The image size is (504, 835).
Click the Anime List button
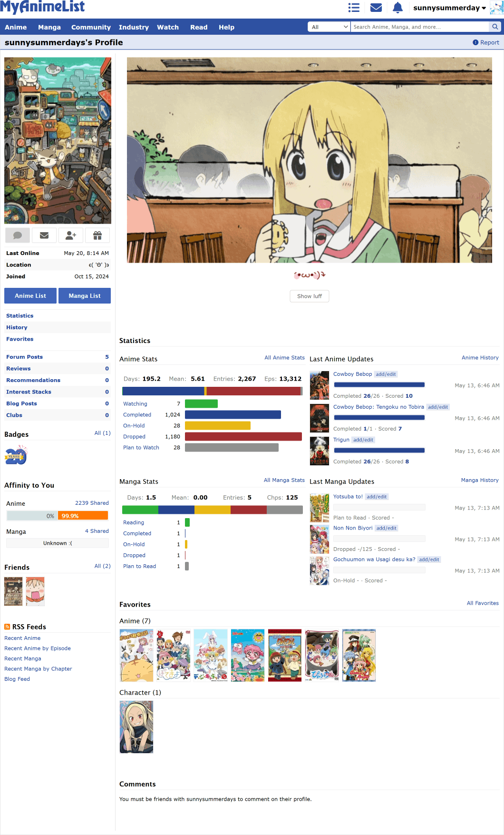(30, 295)
